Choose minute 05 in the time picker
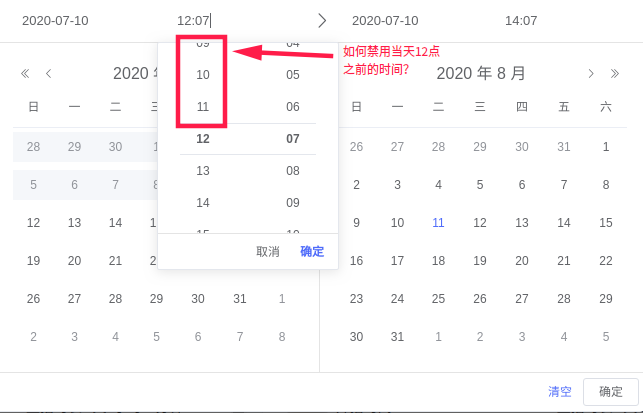This screenshot has width=643, height=413. (293, 75)
